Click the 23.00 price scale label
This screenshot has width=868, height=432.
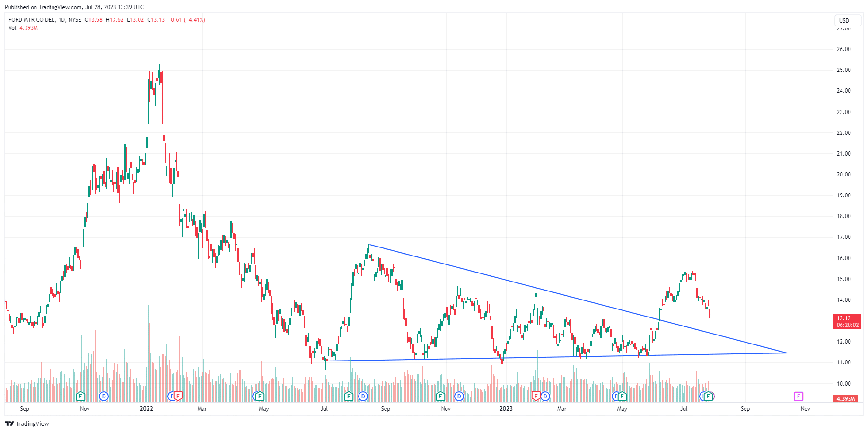point(844,112)
